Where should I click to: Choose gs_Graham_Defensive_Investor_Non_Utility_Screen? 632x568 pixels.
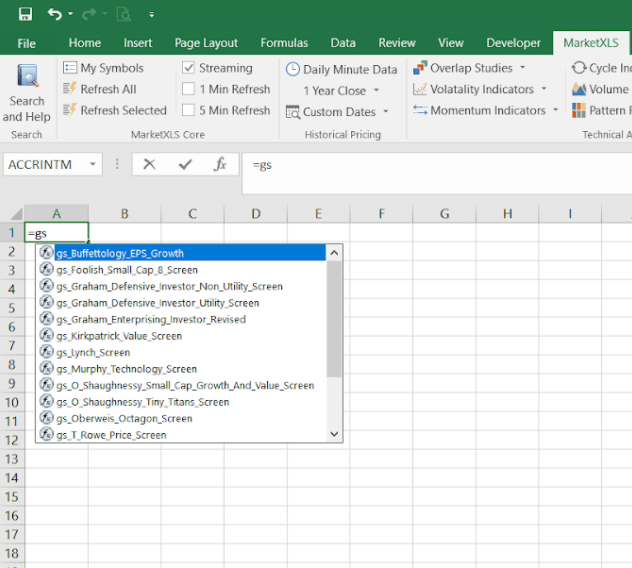181,286
